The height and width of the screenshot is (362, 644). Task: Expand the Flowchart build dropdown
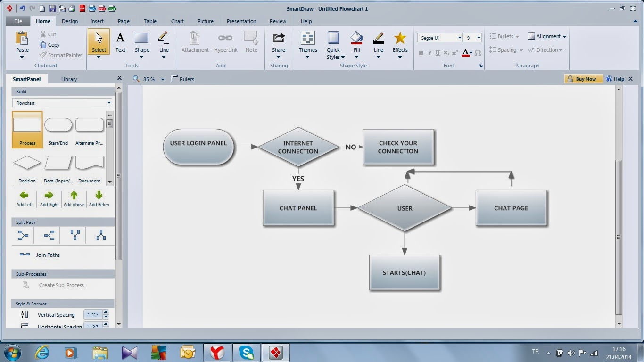109,103
